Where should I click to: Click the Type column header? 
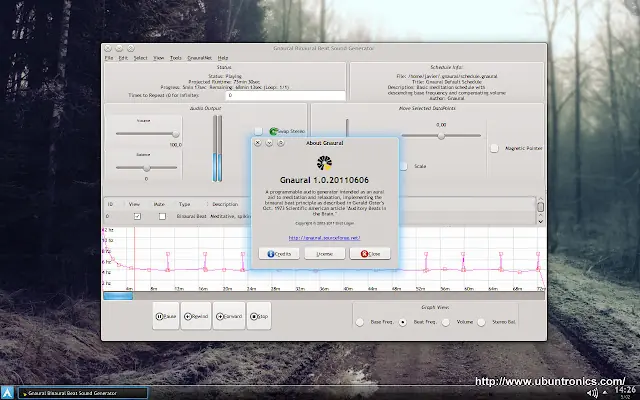pos(184,204)
